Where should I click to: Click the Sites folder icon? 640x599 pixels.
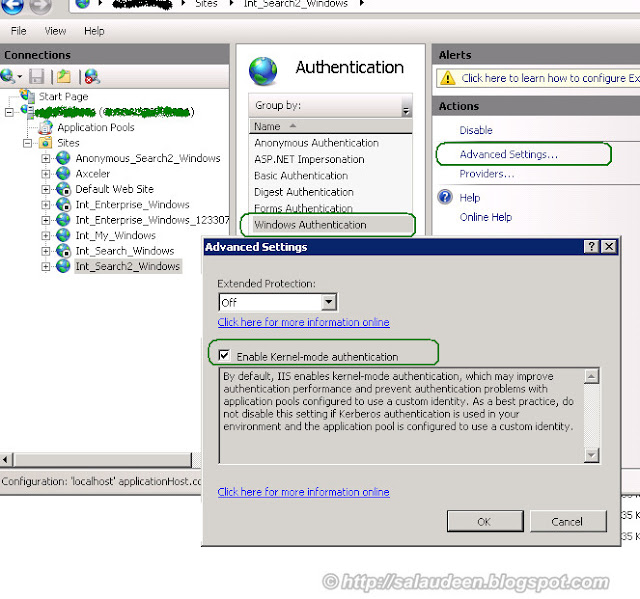(x=46, y=143)
